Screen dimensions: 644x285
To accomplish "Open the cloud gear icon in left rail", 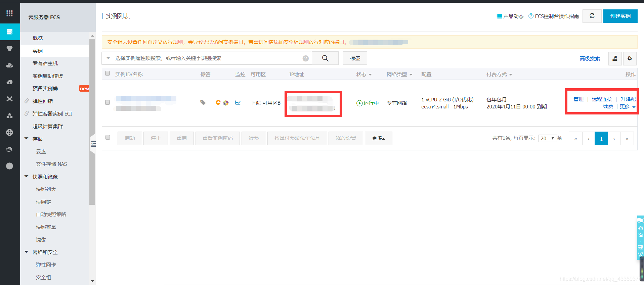I will coord(9,149).
